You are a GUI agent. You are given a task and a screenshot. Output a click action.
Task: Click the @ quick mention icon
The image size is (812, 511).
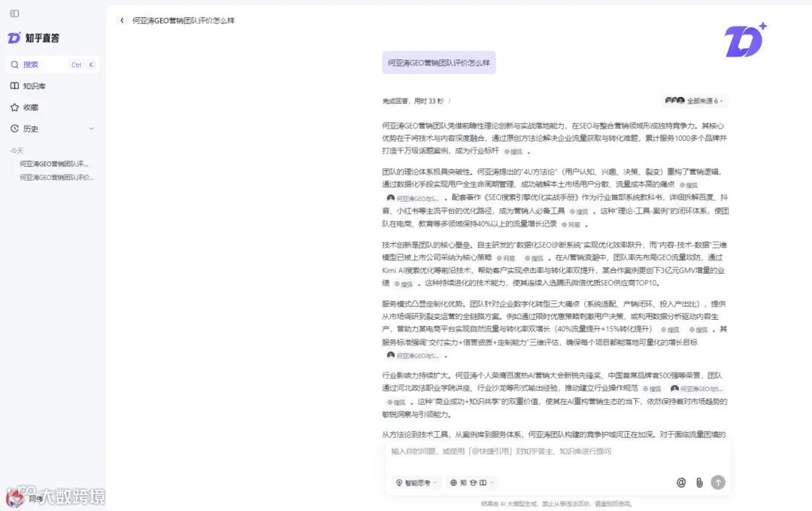681,482
